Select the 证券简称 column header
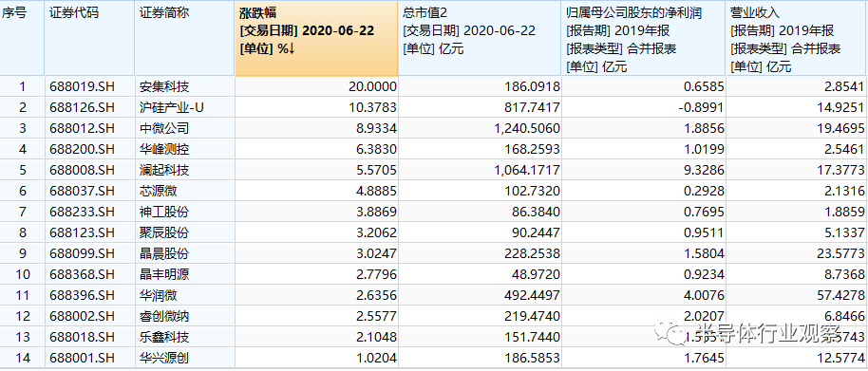 pyautogui.click(x=185, y=39)
